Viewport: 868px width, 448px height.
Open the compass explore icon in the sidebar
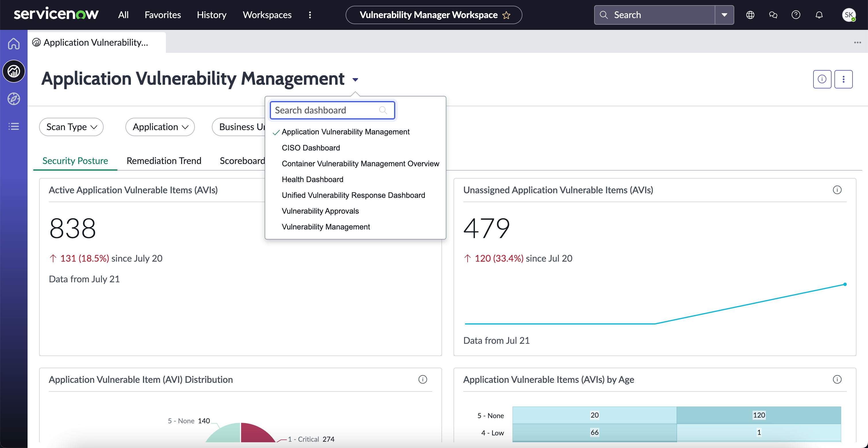coord(14,99)
